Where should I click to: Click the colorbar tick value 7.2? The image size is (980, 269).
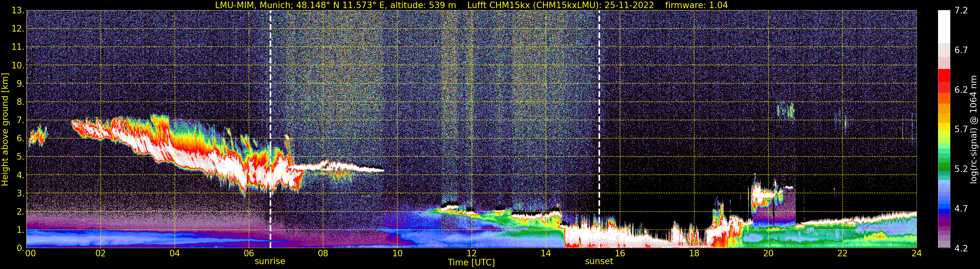pyautogui.click(x=961, y=11)
